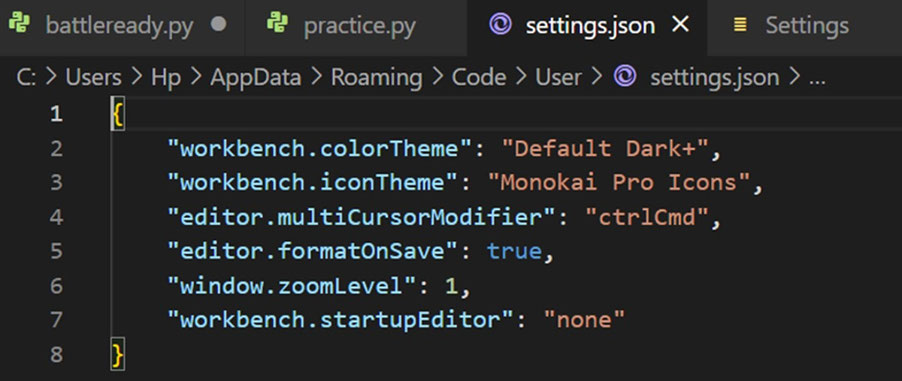
Task: Click the unsaved dot on battleready.py tab
Action: (219, 25)
